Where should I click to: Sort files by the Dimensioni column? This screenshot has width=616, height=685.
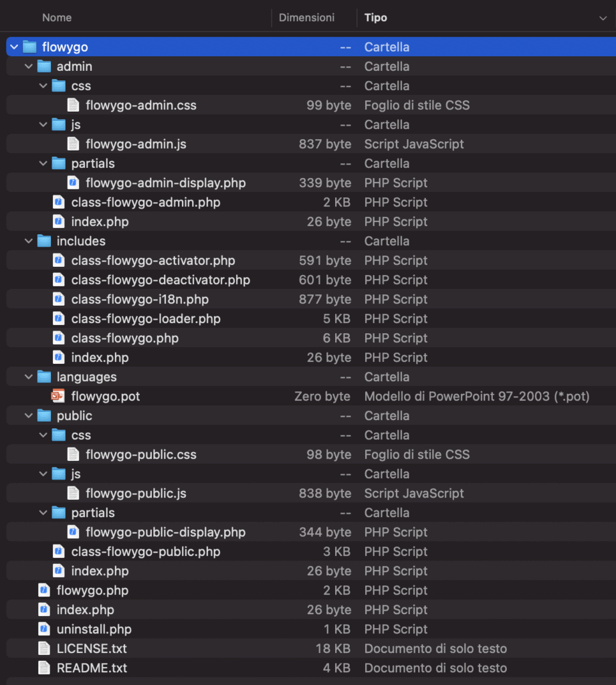click(x=307, y=17)
